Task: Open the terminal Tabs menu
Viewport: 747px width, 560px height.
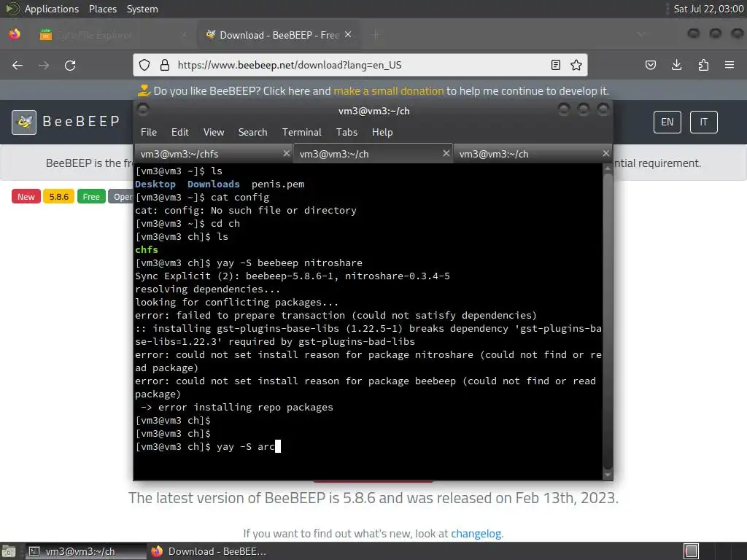Action: pos(347,133)
